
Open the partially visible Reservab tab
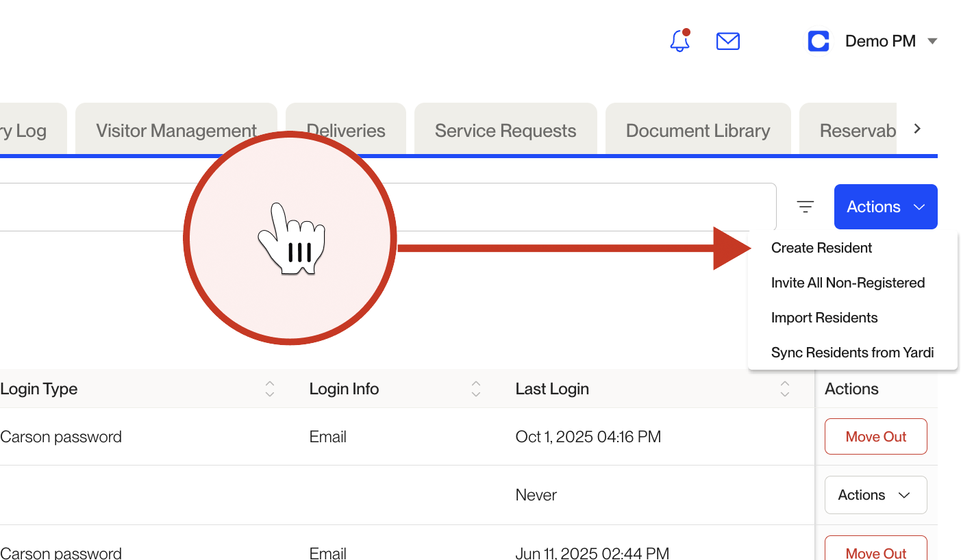click(848, 130)
